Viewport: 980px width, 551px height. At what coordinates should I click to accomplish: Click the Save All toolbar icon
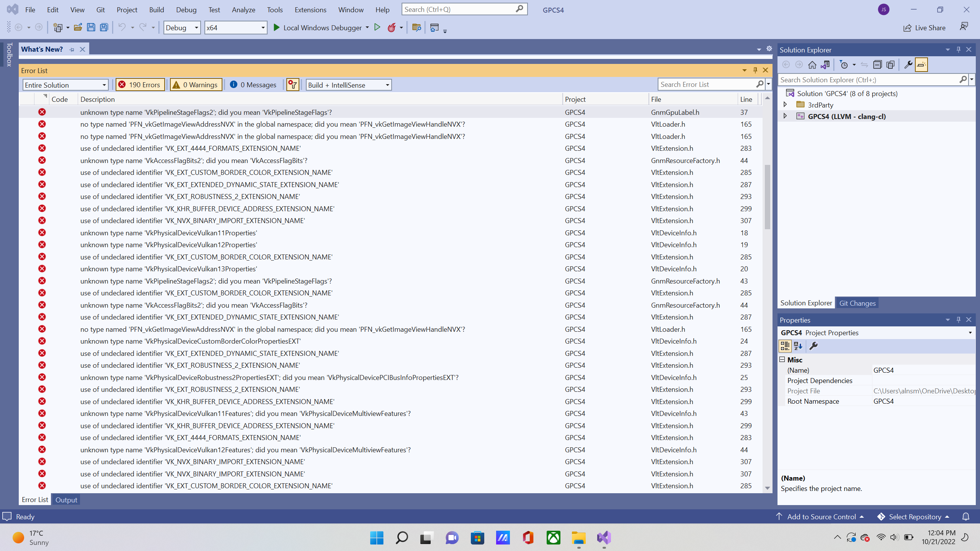coord(104,27)
